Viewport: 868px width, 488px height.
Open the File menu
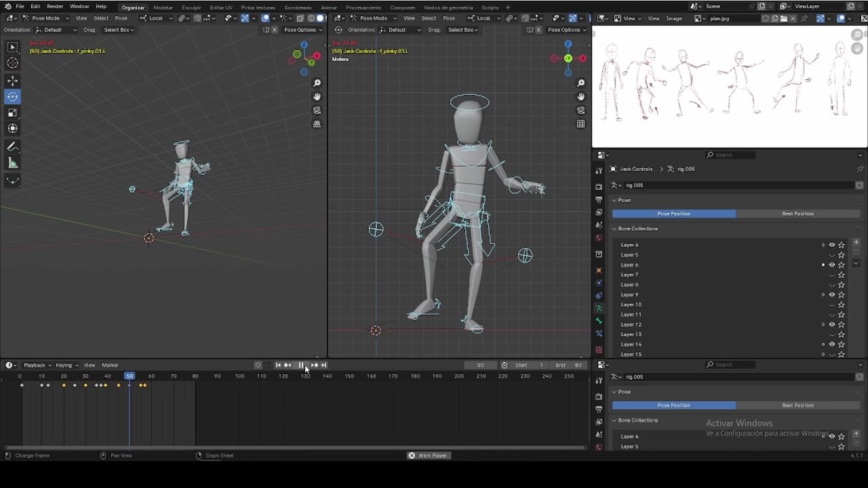pyautogui.click(x=20, y=6)
